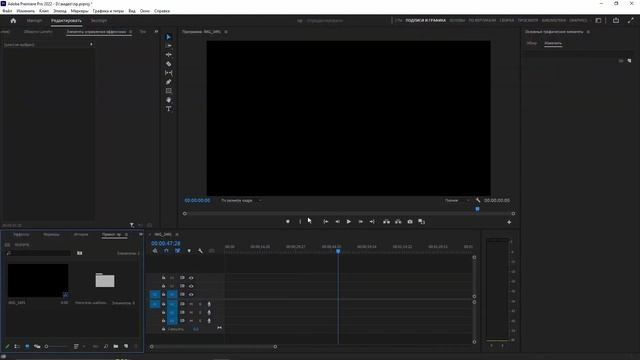The height and width of the screenshot is (360, 640).
Task: Select the Hand tool
Action: 169,100
